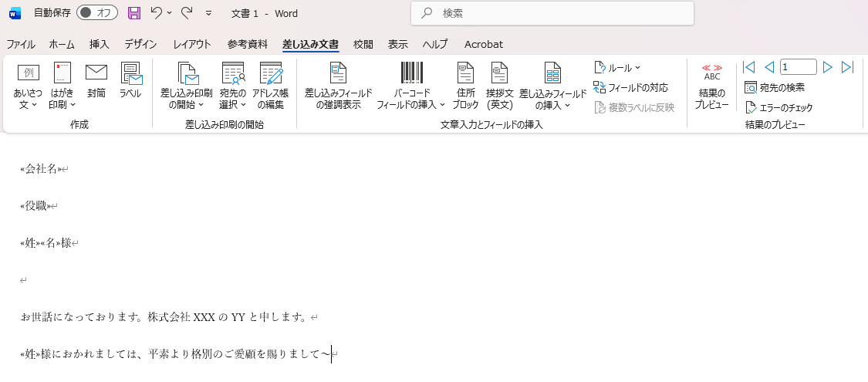Open the Quick Access Toolbar customize dropdown
Viewport: 868px width, 382px height.
point(208,13)
